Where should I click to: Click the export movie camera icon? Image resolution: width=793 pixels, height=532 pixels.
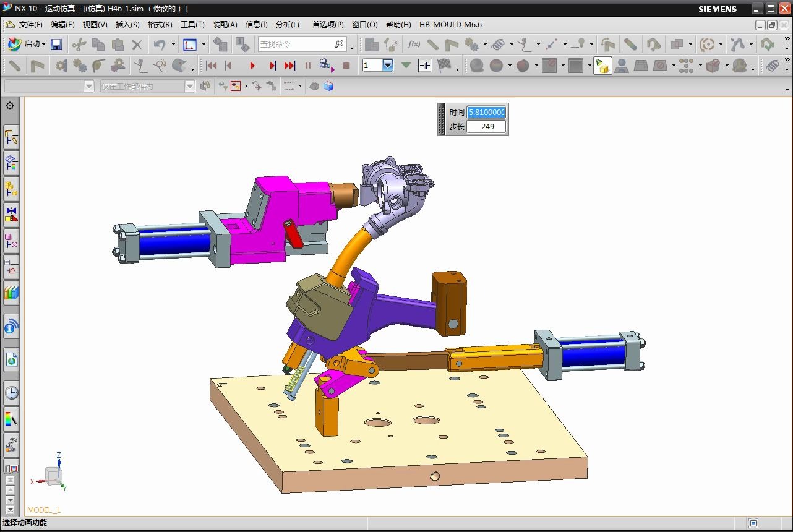pos(327,65)
